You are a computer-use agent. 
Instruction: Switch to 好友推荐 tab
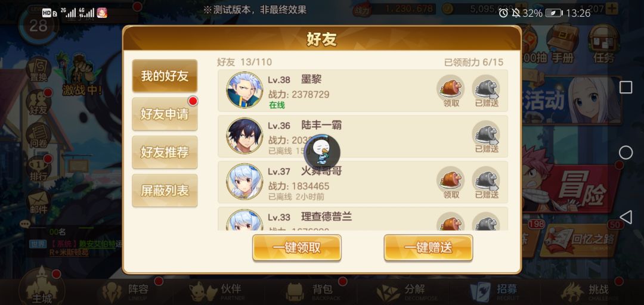[x=165, y=152]
